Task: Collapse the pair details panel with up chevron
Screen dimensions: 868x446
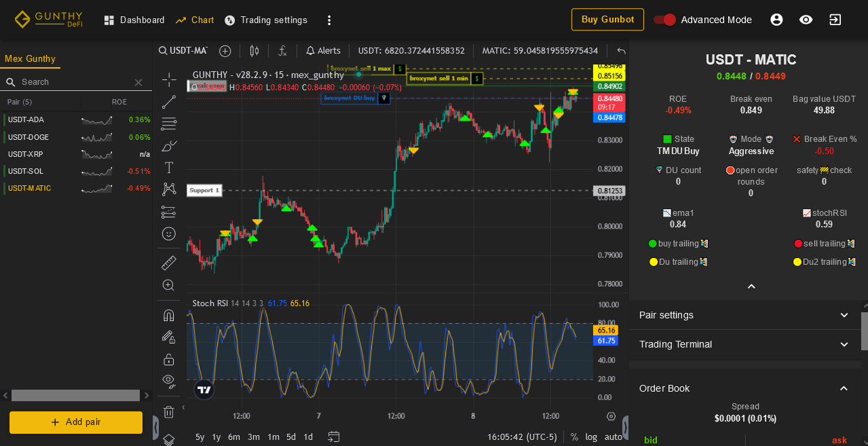Action: click(751, 286)
